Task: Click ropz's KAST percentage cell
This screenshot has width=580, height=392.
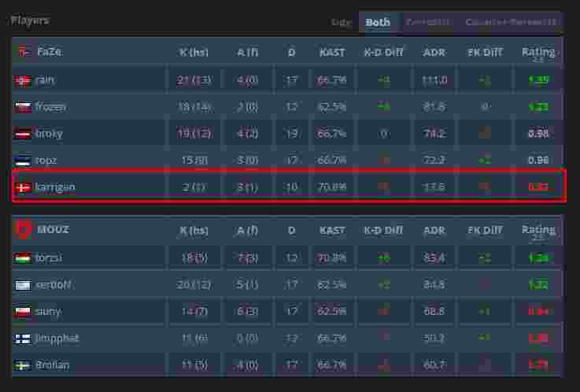Action: pos(332,161)
